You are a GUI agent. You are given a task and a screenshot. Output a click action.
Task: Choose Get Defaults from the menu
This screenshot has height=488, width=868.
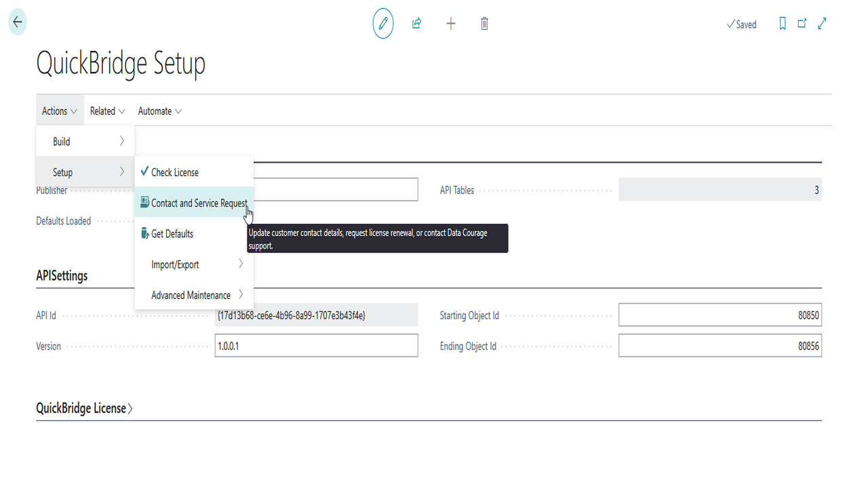194,234
